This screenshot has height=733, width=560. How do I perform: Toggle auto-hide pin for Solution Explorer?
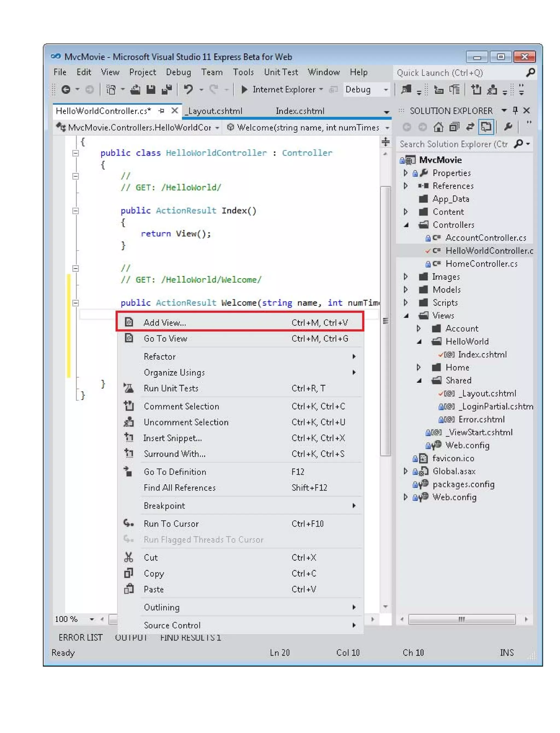pos(515,110)
